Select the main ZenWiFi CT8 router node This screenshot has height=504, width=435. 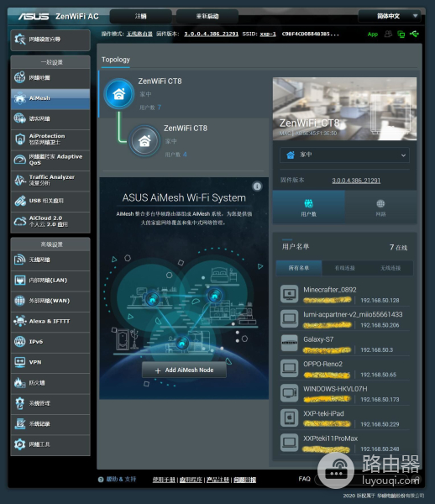tap(184, 94)
